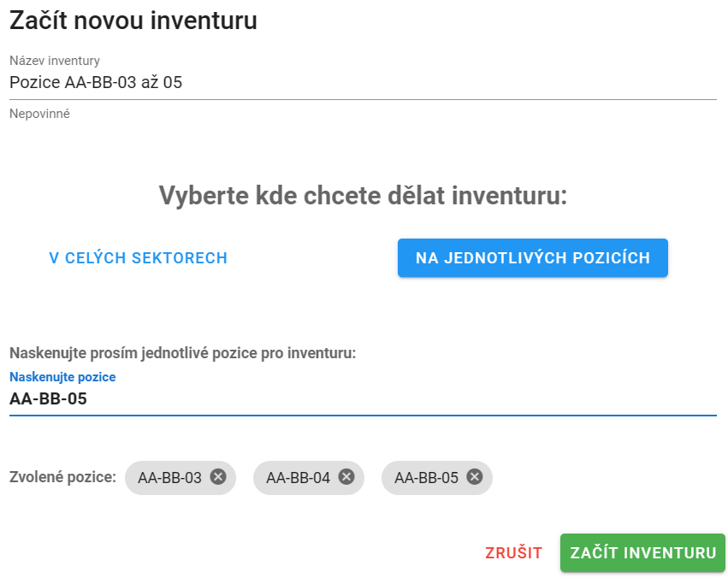Remove the AA-BB-03 position chip

[x=218, y=477]
